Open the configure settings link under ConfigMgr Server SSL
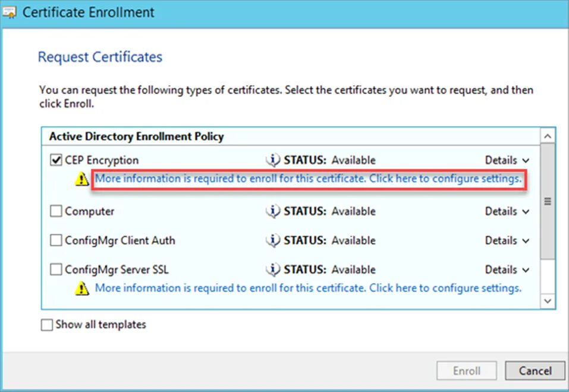Image resolution: width=569 pixels, height=392 pixels. coord(308,288)
